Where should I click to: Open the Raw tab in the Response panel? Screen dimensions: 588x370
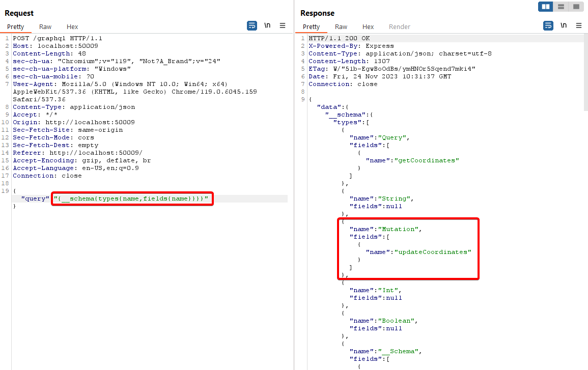(x=341, y=27)
